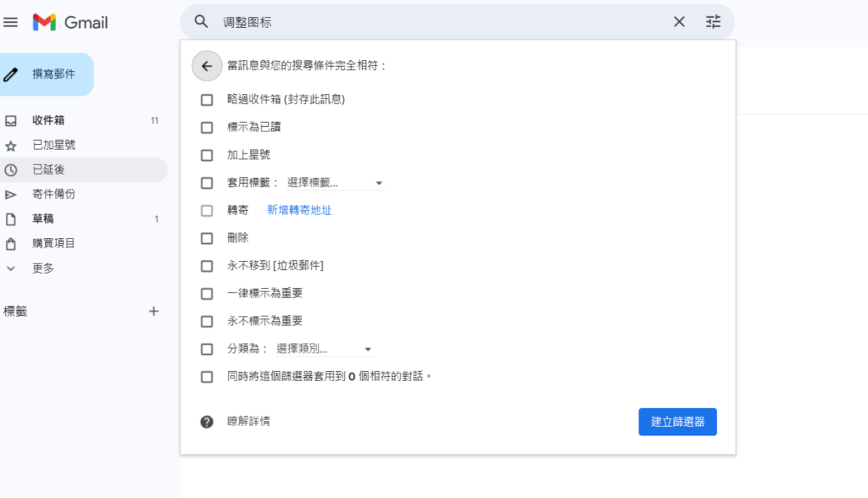This screenshot has height=498, width=868.
Task: Open the 選擇標籤 dropdown
Action: [x=329, y=182]
